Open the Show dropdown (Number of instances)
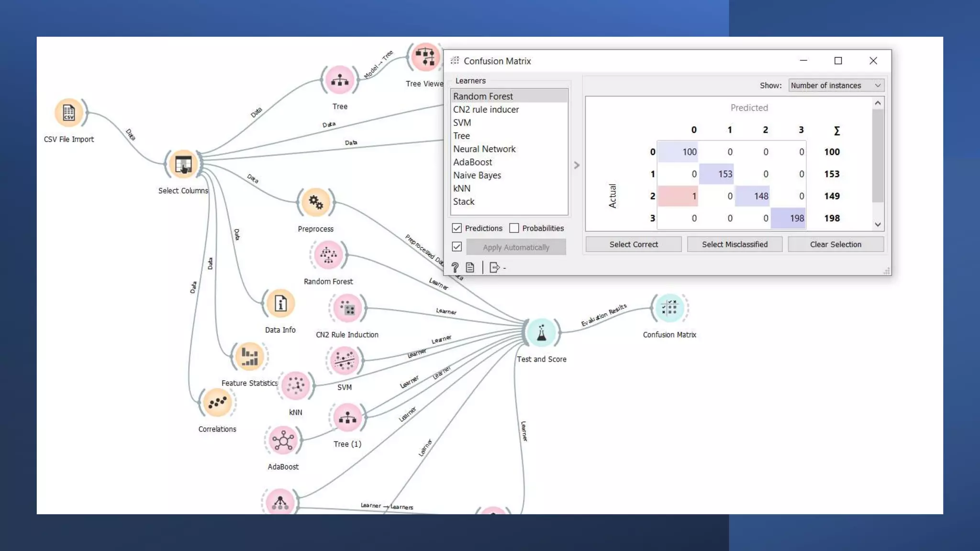 click(x=835, y=86)
